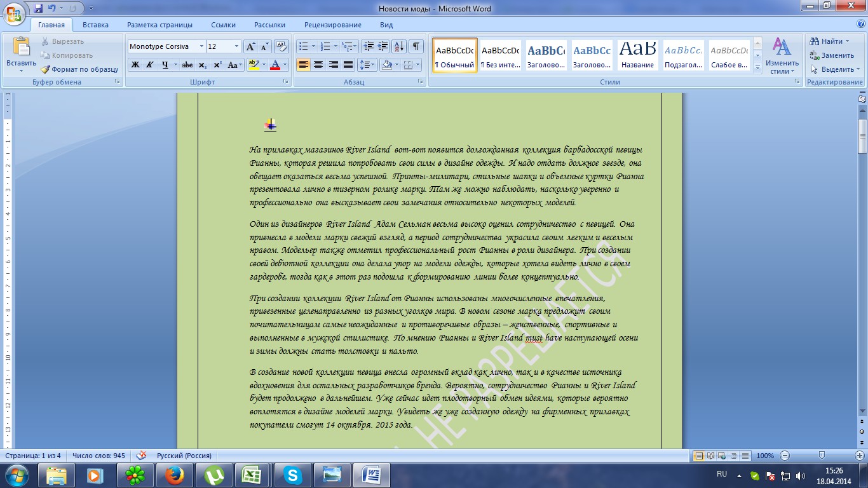Toggle bold (Ж) formatting

tap(135, 65)
